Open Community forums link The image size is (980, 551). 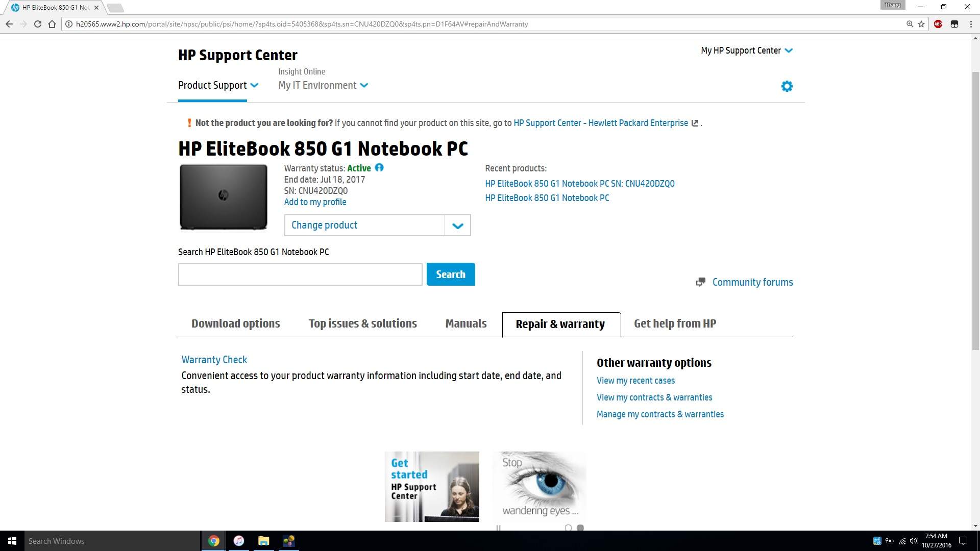point(752,282)
